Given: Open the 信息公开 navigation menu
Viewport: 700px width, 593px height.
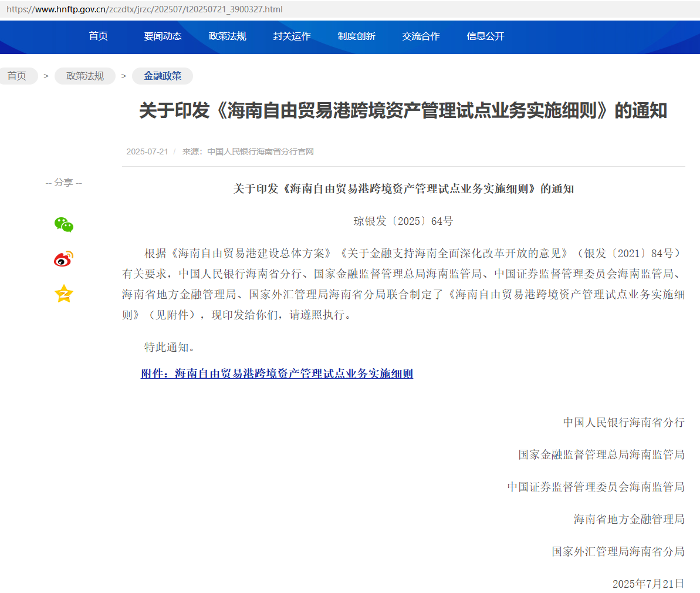Looking at the screenshot, I should [x=485, y=36].
